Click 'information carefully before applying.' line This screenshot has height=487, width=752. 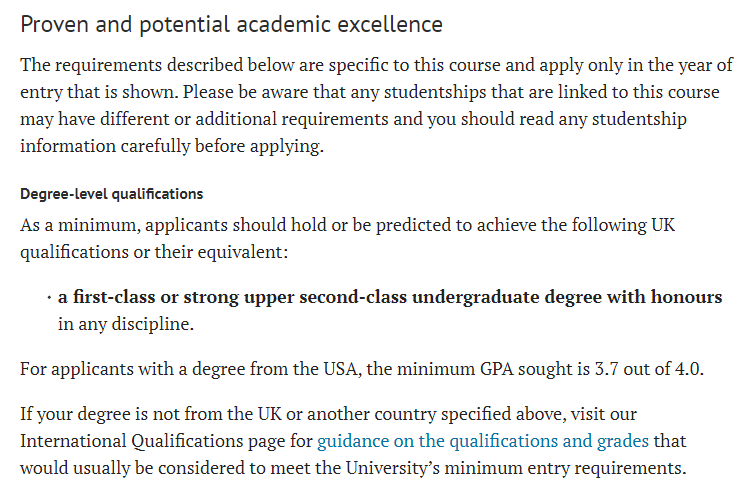tap(172, 146)
